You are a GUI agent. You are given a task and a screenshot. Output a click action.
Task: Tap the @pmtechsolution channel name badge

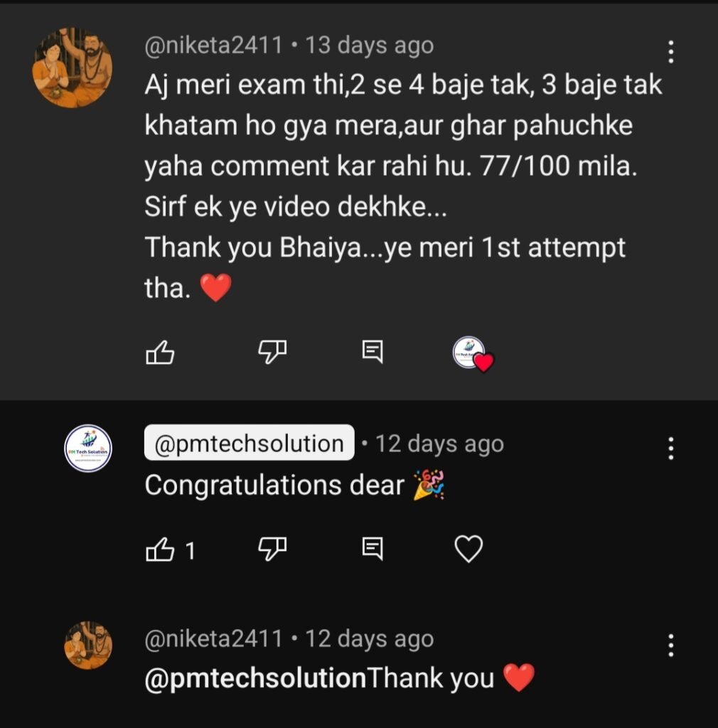pyautogui.click(x=249, y=444)
